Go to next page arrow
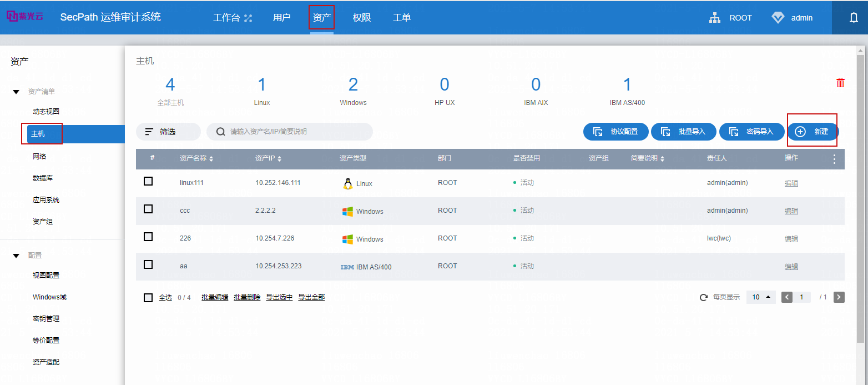The height and width of the screenshot is (385, 868). 839,297
